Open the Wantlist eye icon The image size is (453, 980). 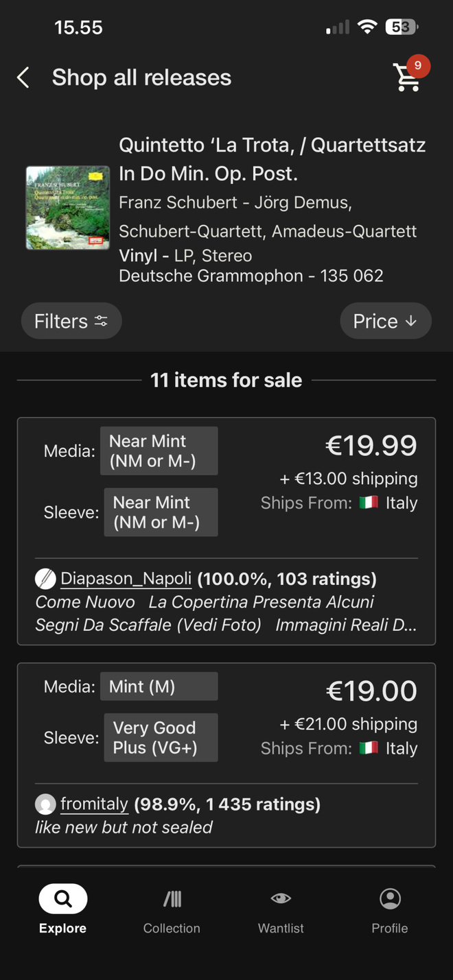(x=281, y=898)
